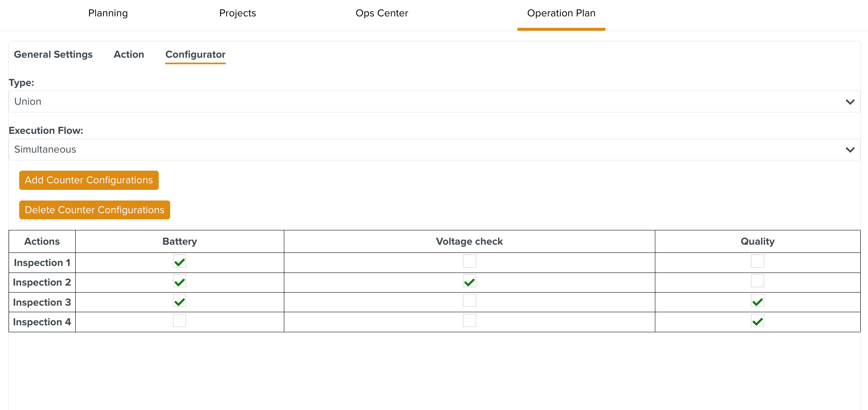
Task: Select the Inspection 2 row label
Action: tap(42, 282)
